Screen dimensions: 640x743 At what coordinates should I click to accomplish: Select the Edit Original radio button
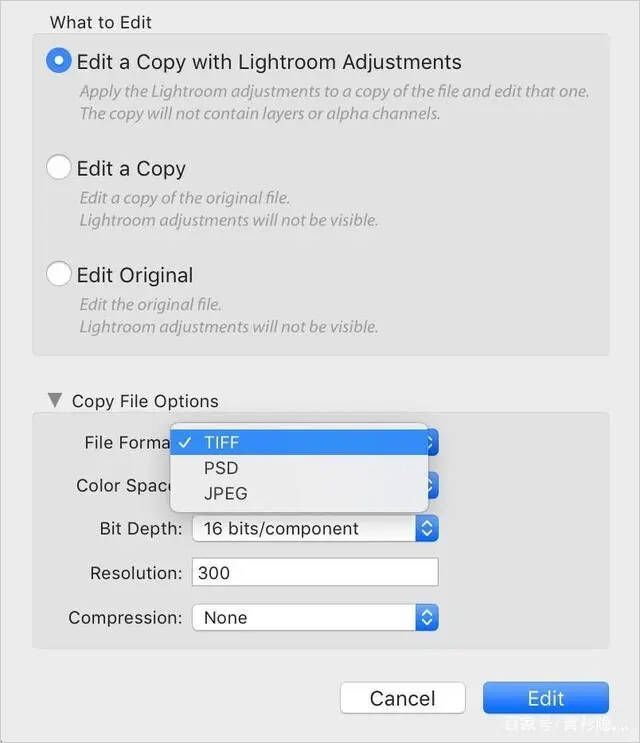coord(59,274)
